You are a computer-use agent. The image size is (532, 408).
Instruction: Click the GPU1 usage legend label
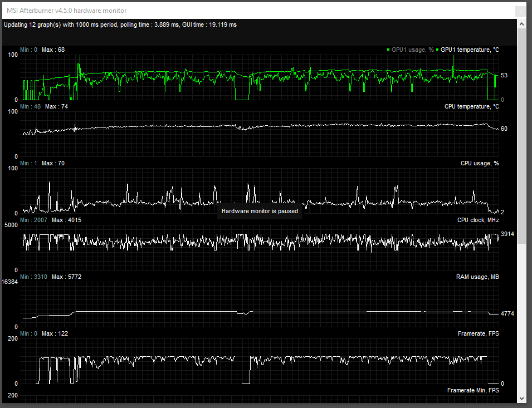[x=412, y=50]
